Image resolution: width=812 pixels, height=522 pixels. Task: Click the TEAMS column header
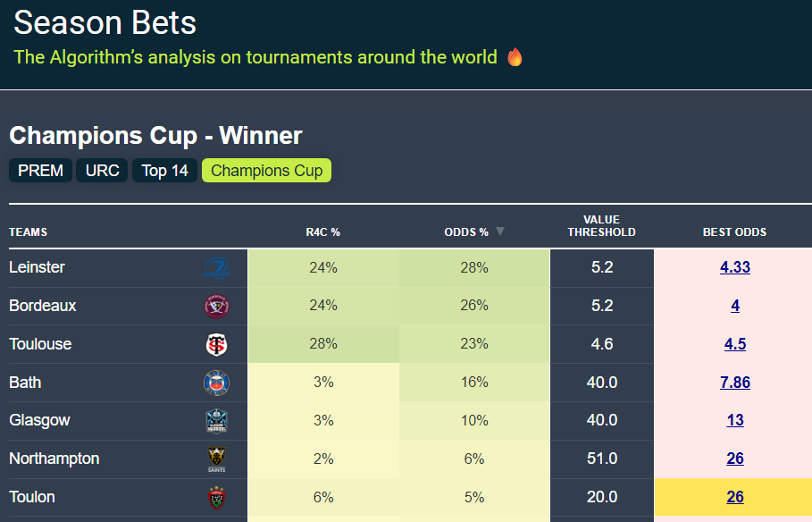coord(28,232)
